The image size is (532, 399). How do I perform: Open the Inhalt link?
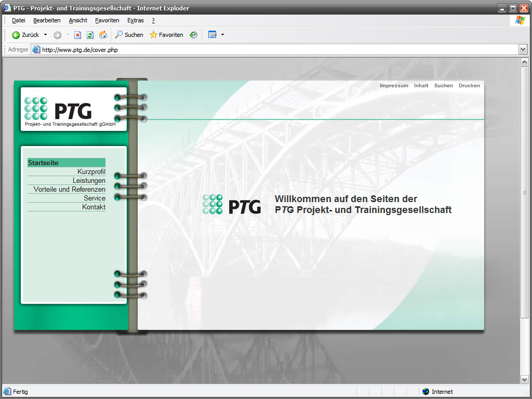pos(421,86)
